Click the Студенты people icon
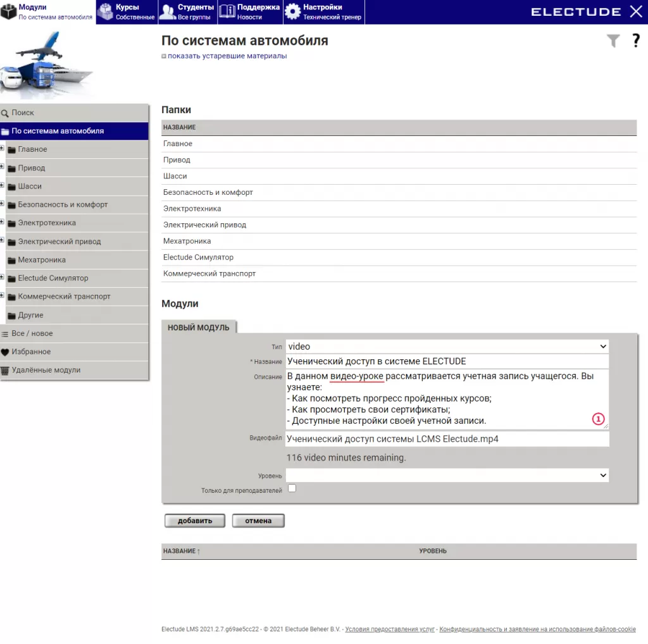Image resolution: width=648 pixels, height=644 pixels. 168,12
